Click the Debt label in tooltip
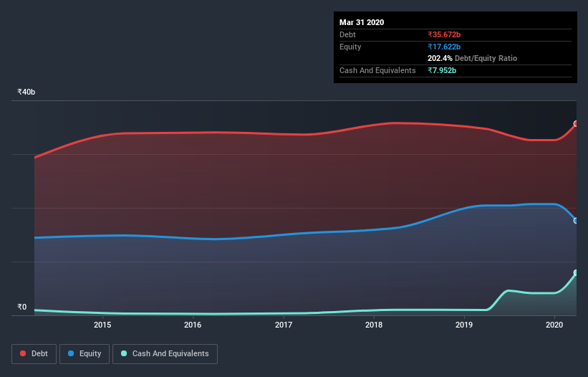The height and width of the screenshot is (377, 588). (x=347, y=34)
